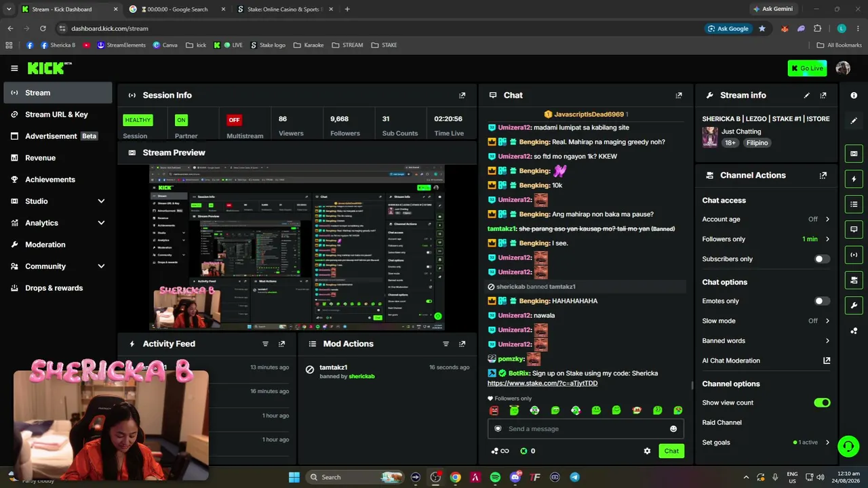This screenshot has height=488, width=868.
Task: Open Telegram from the taskbar
Action: [574, 477]
